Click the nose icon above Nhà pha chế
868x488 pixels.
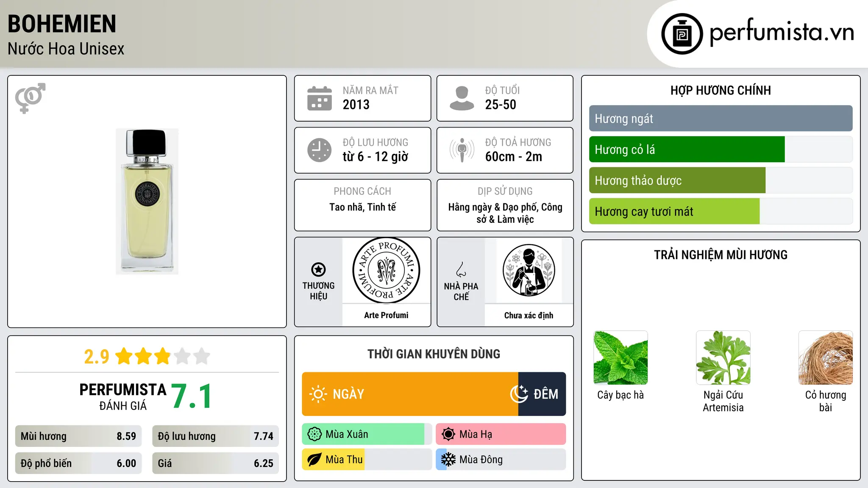point(461,269)
